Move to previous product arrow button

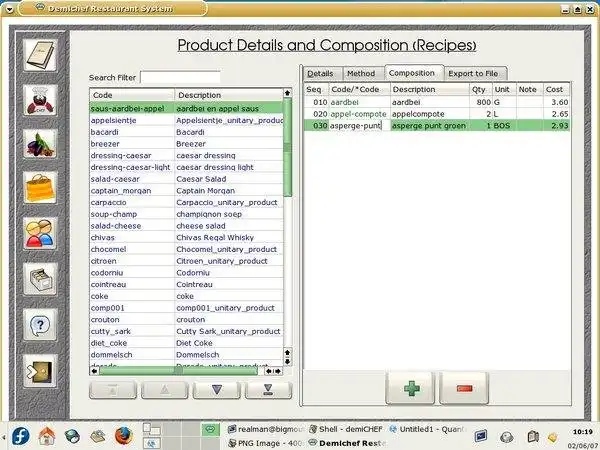165,390
